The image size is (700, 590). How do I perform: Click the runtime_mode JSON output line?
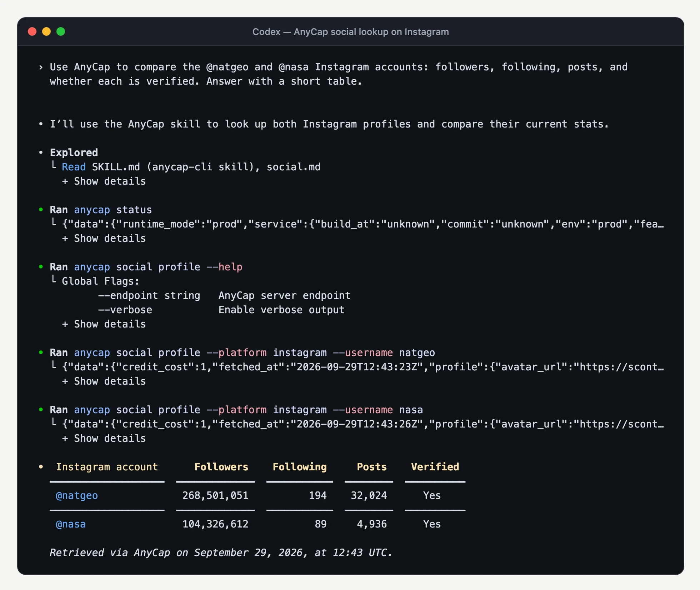tap(363, 224)
